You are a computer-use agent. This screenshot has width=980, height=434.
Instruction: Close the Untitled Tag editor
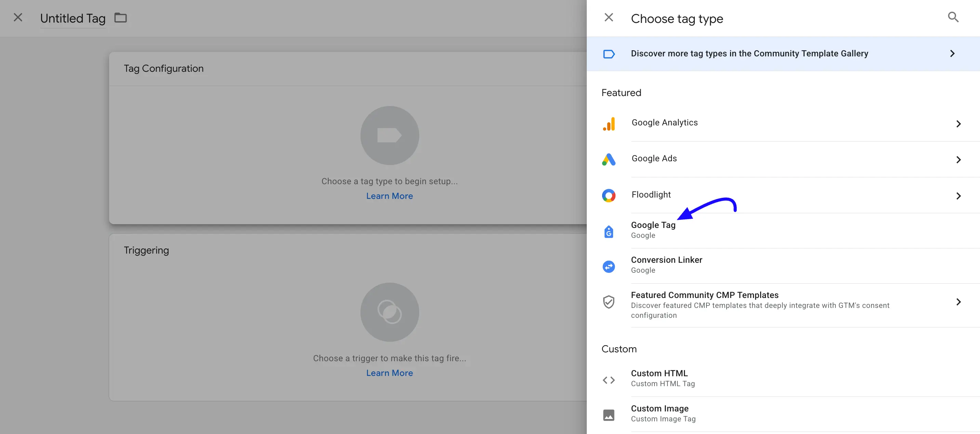(18, 17)
